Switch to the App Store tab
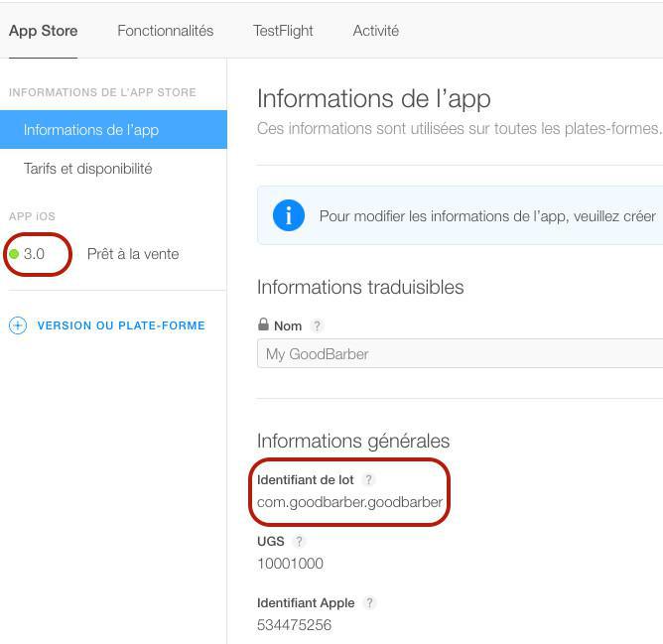This screenshot has height=644, width=663. [43, 31]
